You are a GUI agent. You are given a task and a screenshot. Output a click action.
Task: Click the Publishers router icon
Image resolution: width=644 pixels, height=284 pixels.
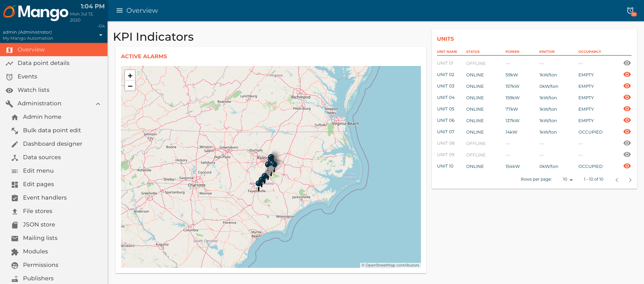pos(15,279)
